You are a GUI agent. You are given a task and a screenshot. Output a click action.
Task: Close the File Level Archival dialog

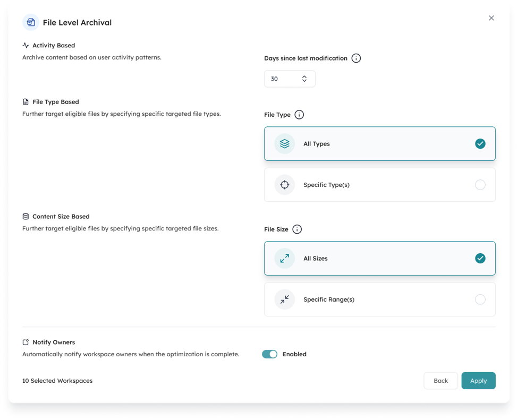coord(491,18)
